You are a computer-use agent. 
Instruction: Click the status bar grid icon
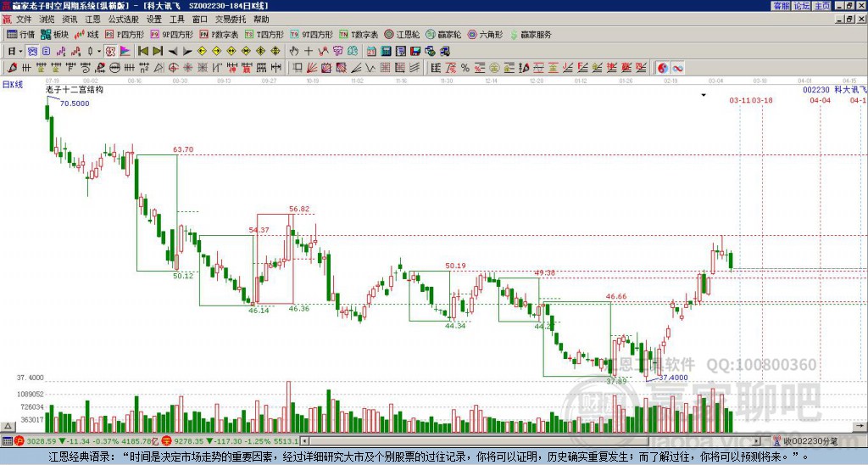(x=7, y=441)
